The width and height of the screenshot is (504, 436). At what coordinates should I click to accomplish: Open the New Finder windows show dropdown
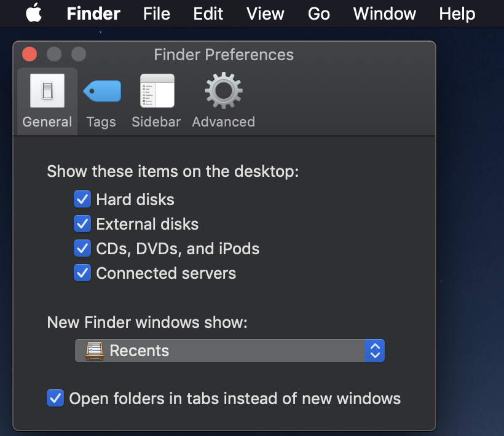(230, 351)
